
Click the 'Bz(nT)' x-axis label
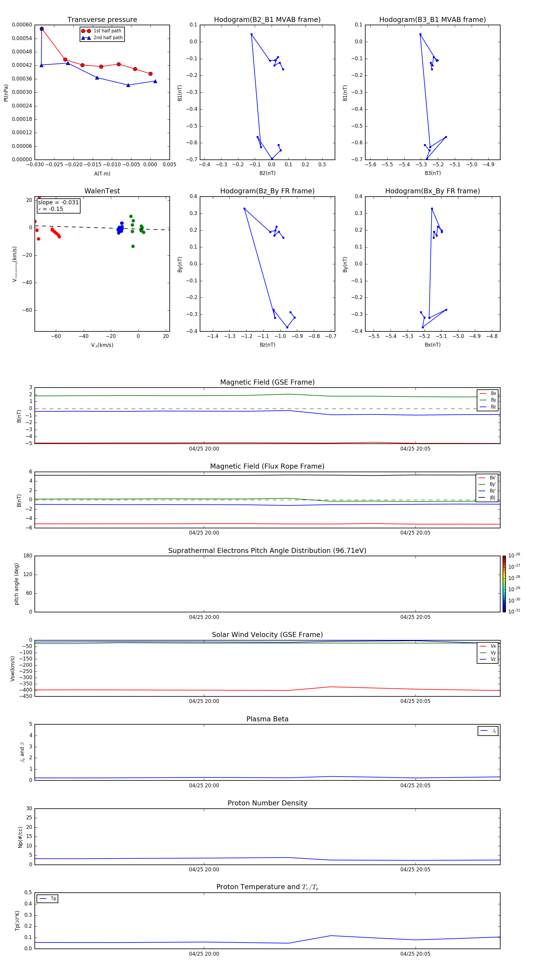click(267, 345)
